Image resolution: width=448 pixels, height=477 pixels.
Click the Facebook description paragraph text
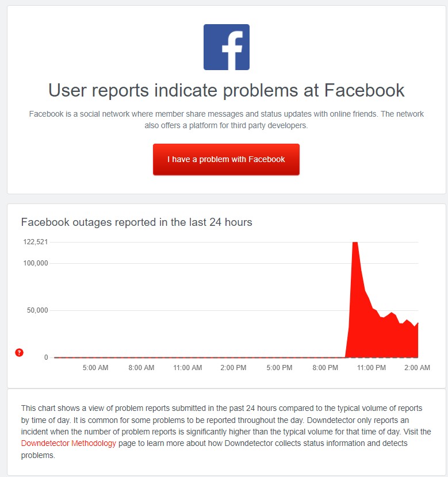[227, 120]
